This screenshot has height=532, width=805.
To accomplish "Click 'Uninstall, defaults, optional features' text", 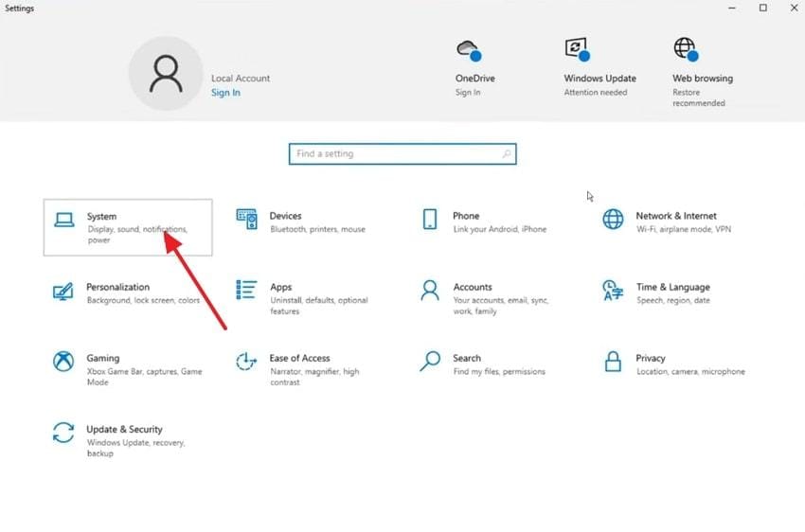I will [x=319, y=306].
